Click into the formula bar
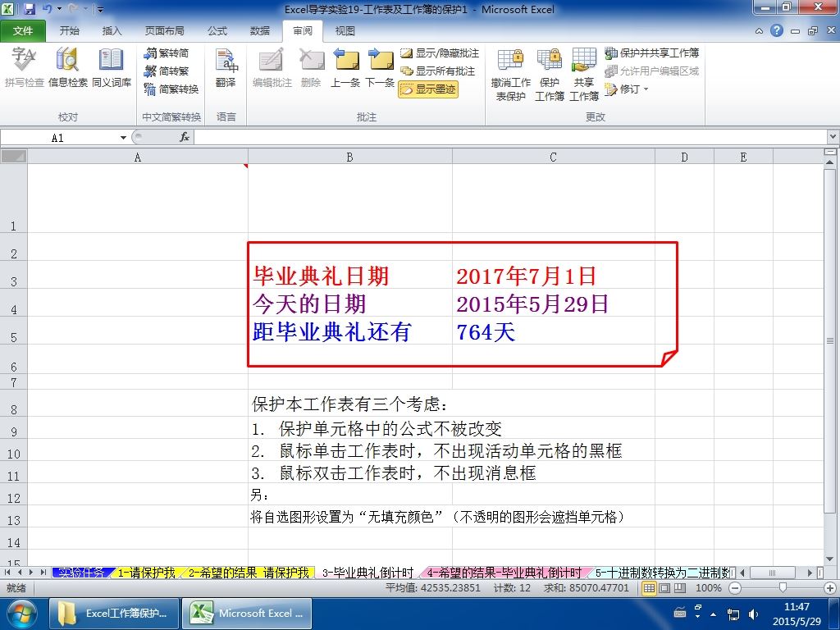The width and height of the screenshot is (840, 630). click(x=511, y=138)
